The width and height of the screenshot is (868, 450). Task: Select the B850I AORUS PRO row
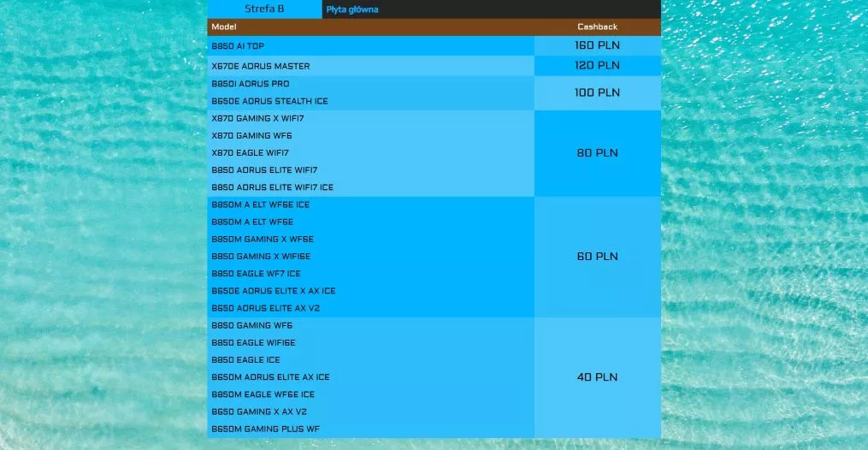371,84
